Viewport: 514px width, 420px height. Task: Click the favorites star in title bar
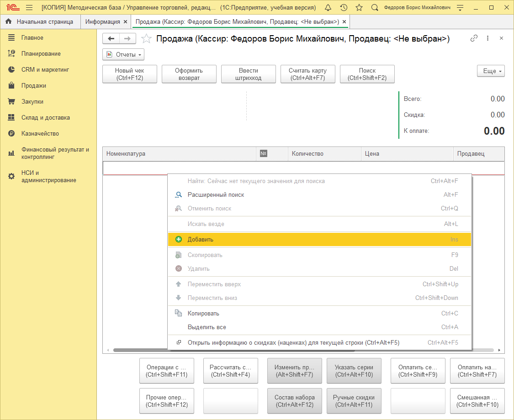pos(359,8)
